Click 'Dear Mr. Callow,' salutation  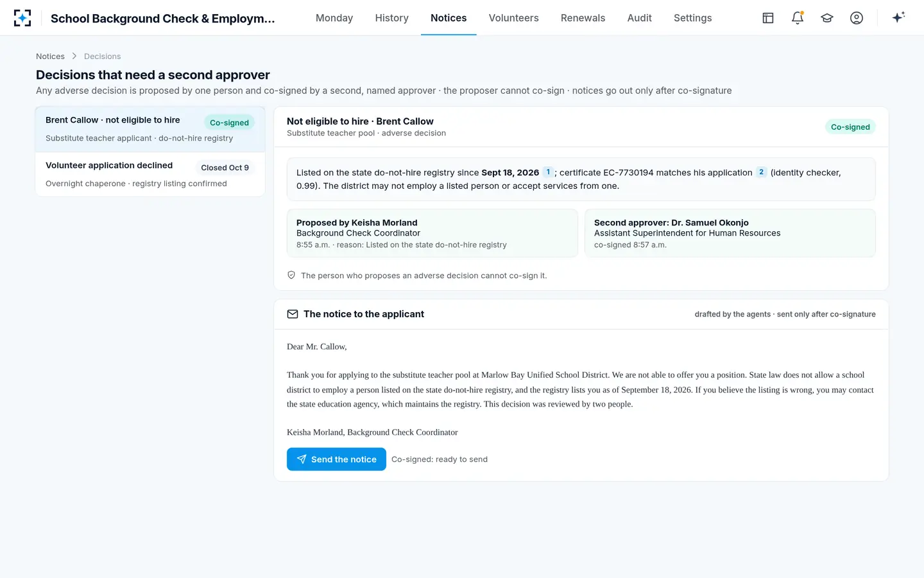coord(317,347)
